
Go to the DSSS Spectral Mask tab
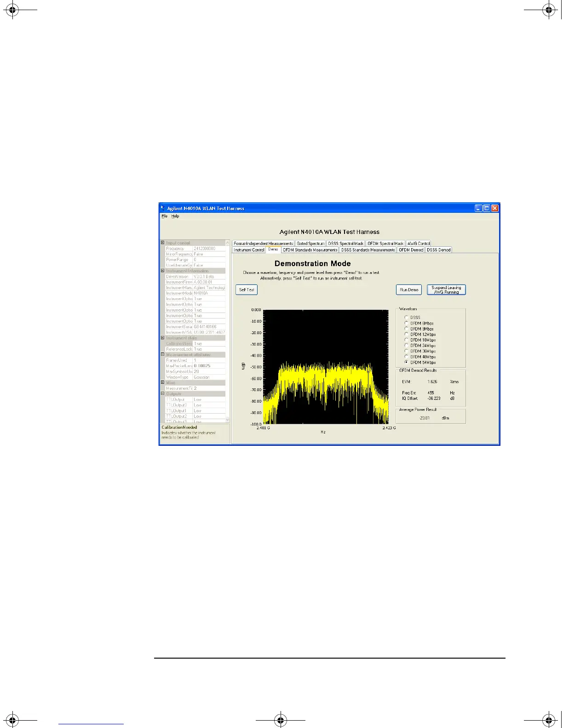345,244
